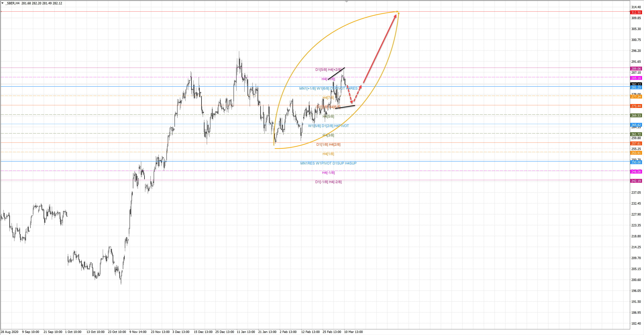Click the W1[5/8] D1[2/8] H4PIVOT label
644x335 pixels.
(328, 126)
